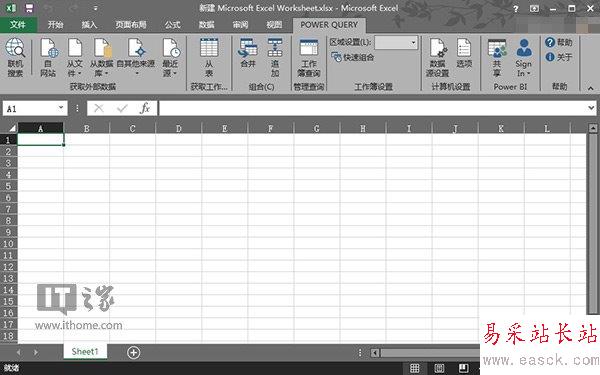600x375 pixels.
Task: Open Data Source Settings (数据源设置)
Action: coord(437,57)
